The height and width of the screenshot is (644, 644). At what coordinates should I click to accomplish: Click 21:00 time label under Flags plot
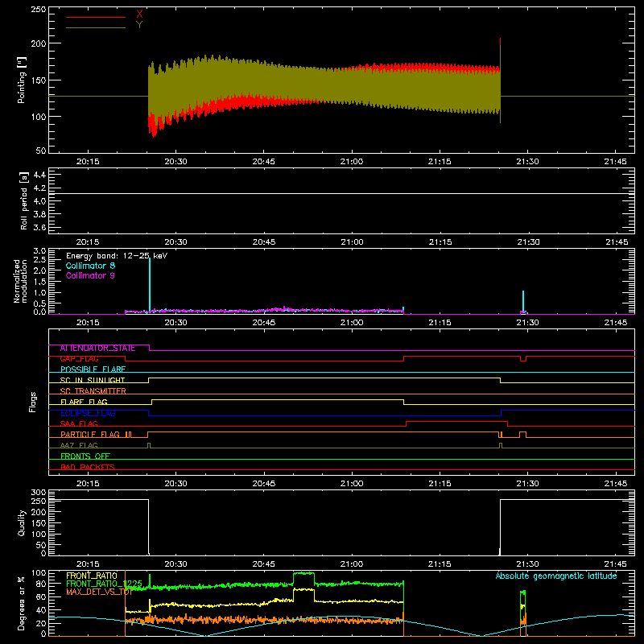coord(352,484)
